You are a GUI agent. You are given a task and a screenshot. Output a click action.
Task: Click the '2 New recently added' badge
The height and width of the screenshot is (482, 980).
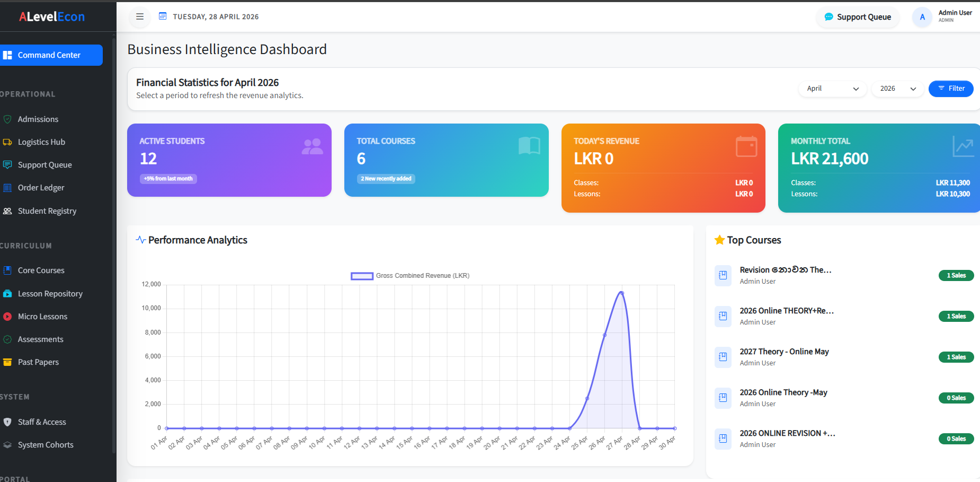(x=386, y=179)
